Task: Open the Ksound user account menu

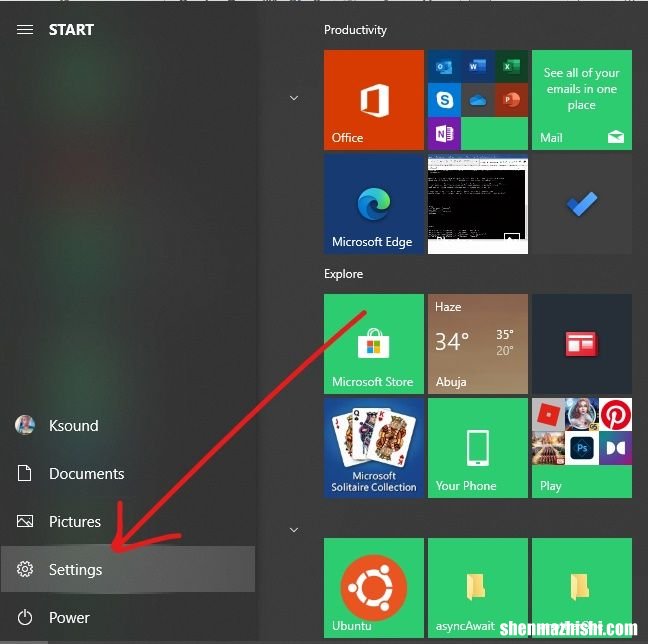Action: (x=73, y=425)
